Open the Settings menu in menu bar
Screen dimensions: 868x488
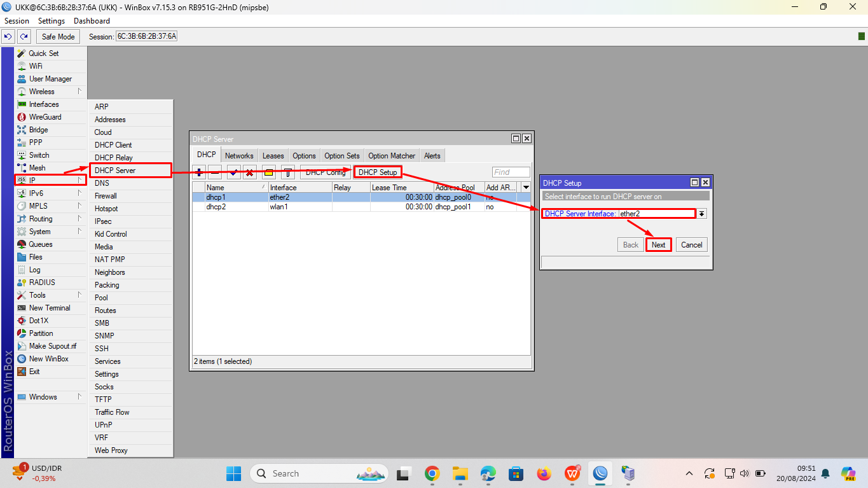coord(52,21)
